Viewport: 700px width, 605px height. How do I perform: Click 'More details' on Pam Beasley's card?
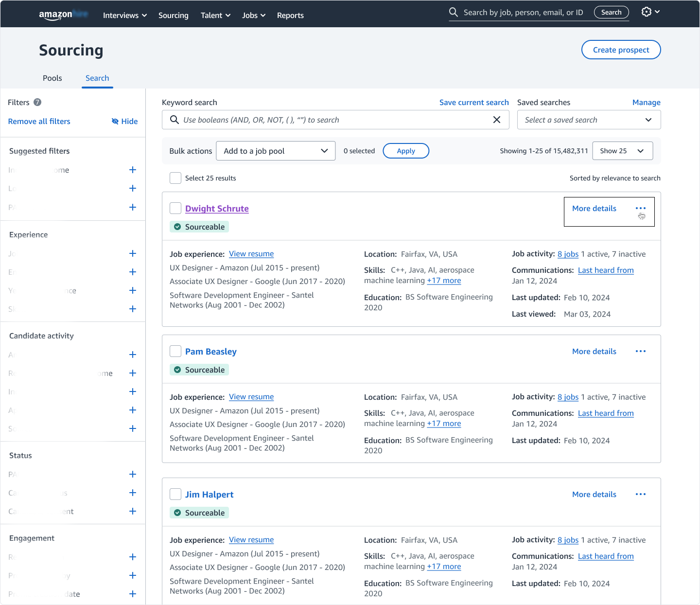coord(594,351)
